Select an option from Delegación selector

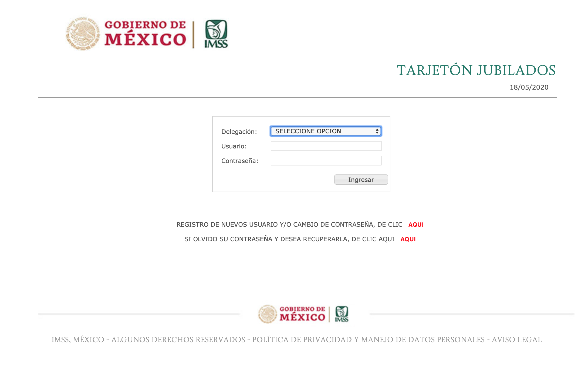point(326,131)
